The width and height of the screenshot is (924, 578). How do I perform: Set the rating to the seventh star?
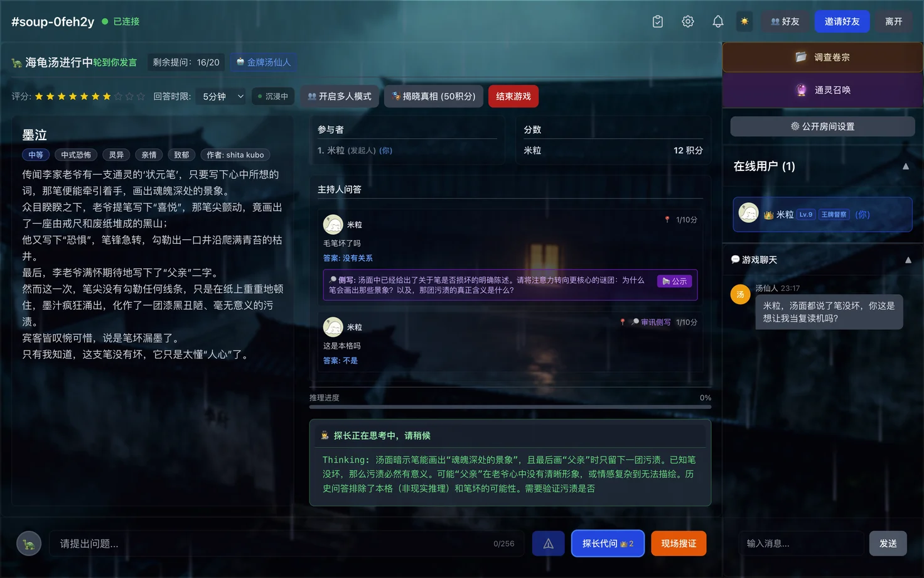pyautogui.click(x=107, y=96)
